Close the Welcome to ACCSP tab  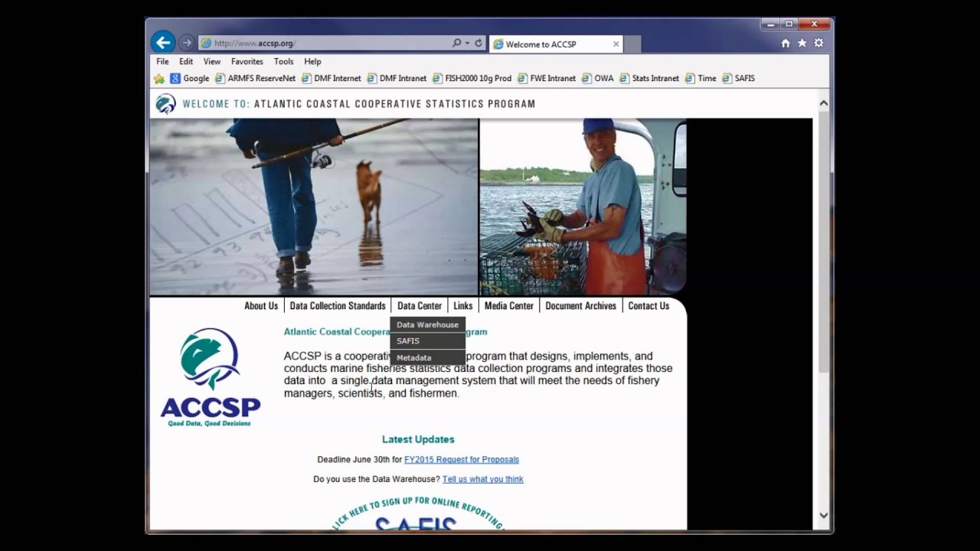pyautogui.click(x=616, y=44)
